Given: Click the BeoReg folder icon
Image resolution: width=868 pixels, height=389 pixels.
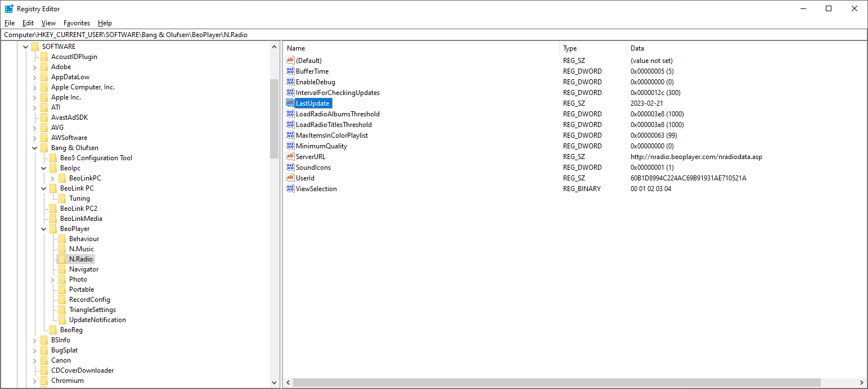Looking at the screenshot, I should 53,330.
